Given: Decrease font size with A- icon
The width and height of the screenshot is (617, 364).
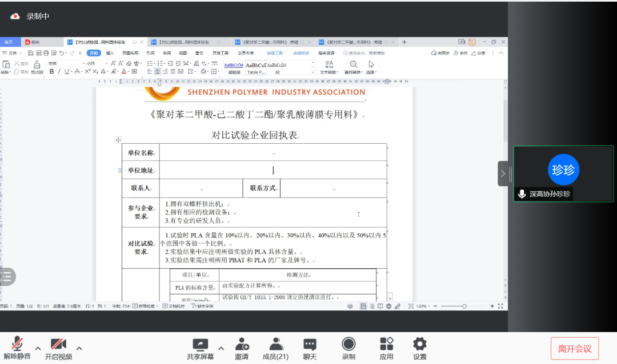Looking at the screenshot, I should coord(121,63).
